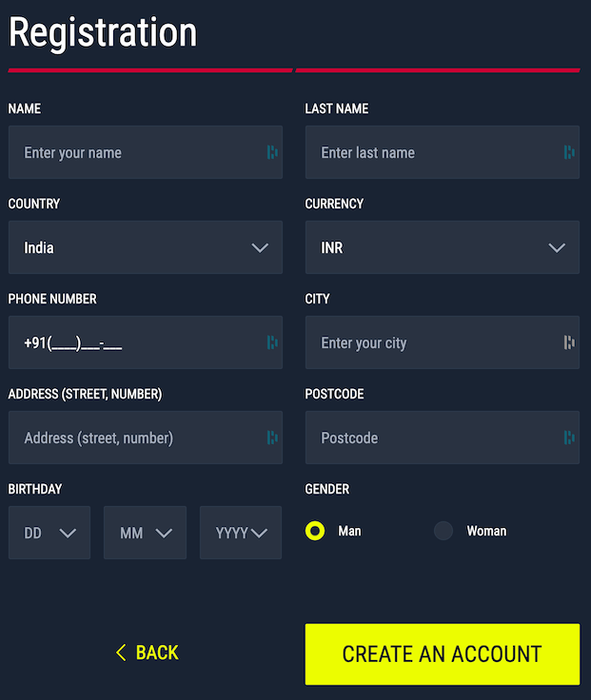
Task: Open the Country dropdown showing India
Action: coord(146,247)
